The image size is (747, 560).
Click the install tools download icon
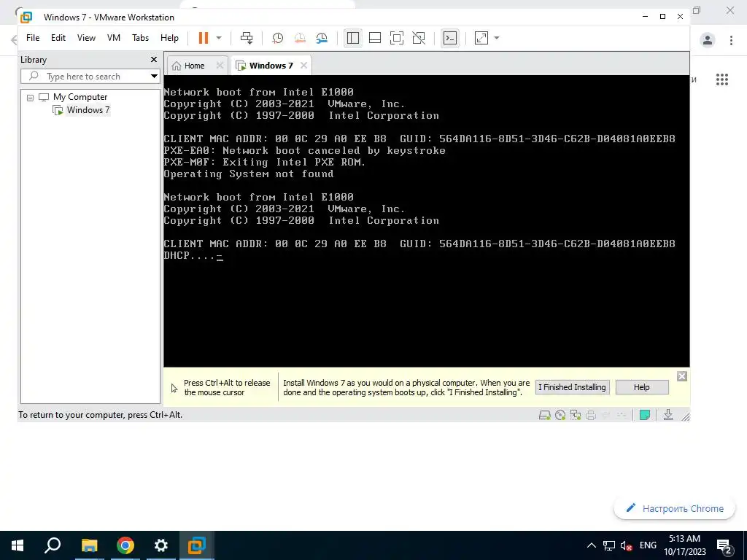pyautogui.click(x=668, y=415)
